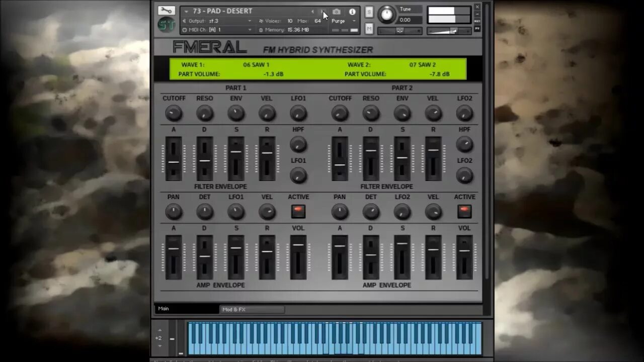Viewport: 644px width, 362px height.
Task: Switch to the Main tab
Action: pyautogui.click(x=187, y=309)
